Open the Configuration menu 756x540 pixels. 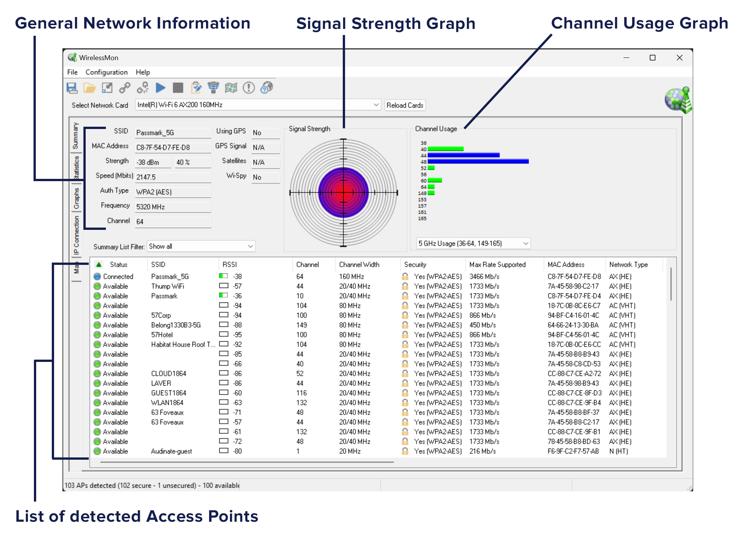point(106,72)
